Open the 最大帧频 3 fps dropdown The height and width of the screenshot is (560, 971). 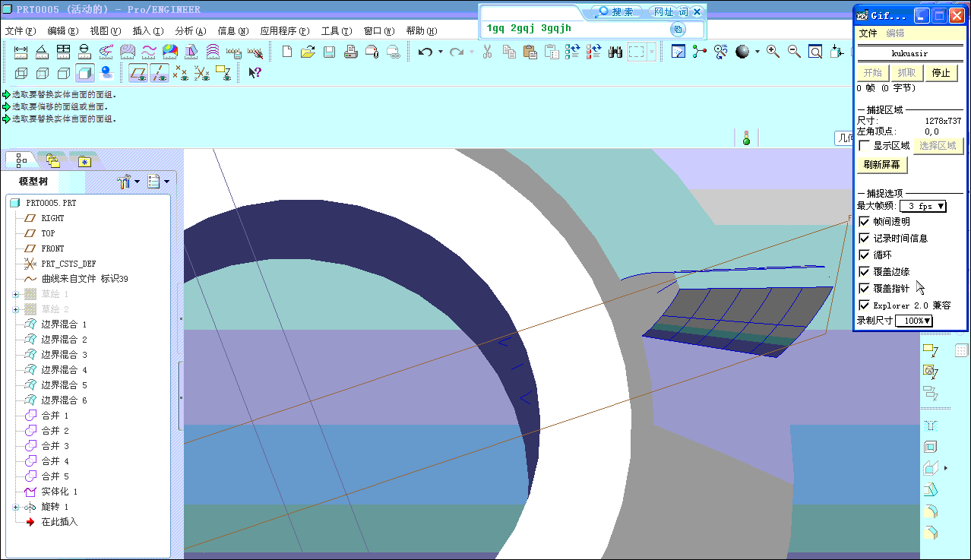tap(923, 206)
